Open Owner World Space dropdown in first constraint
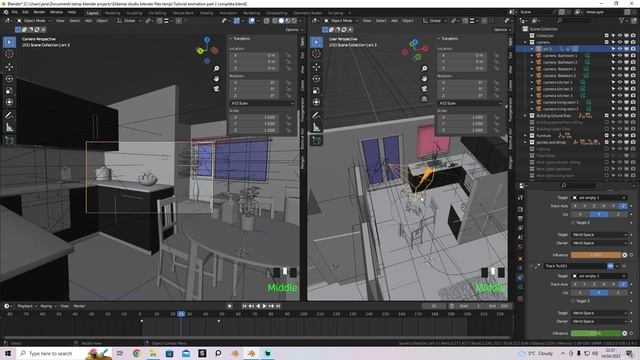The image size is (640, 360). click(x=599, y=243)
